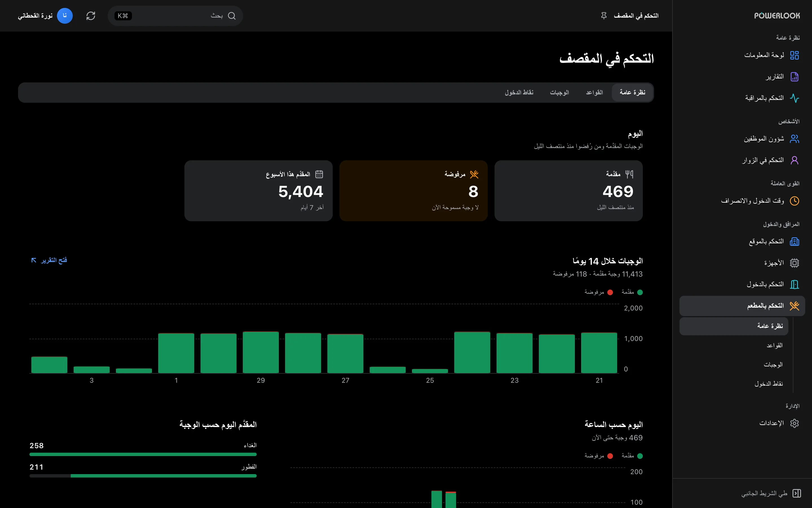Click the PowerLook logo
Screen dimensions: 812x508
(x=777, y=16)
